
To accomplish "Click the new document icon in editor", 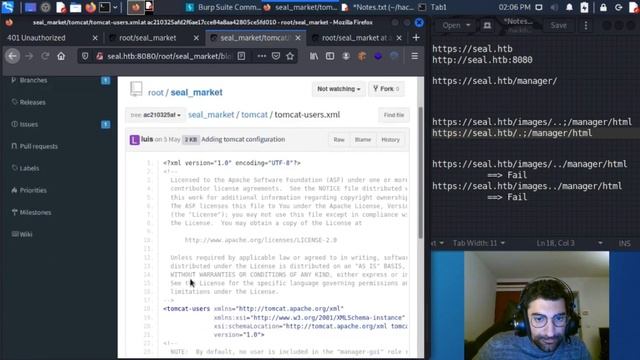I will (487, 25).
